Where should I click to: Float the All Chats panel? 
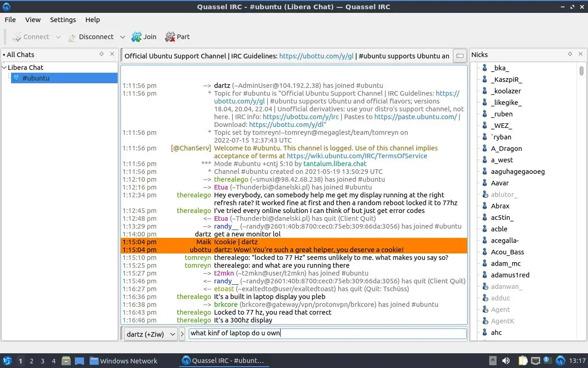102,54
